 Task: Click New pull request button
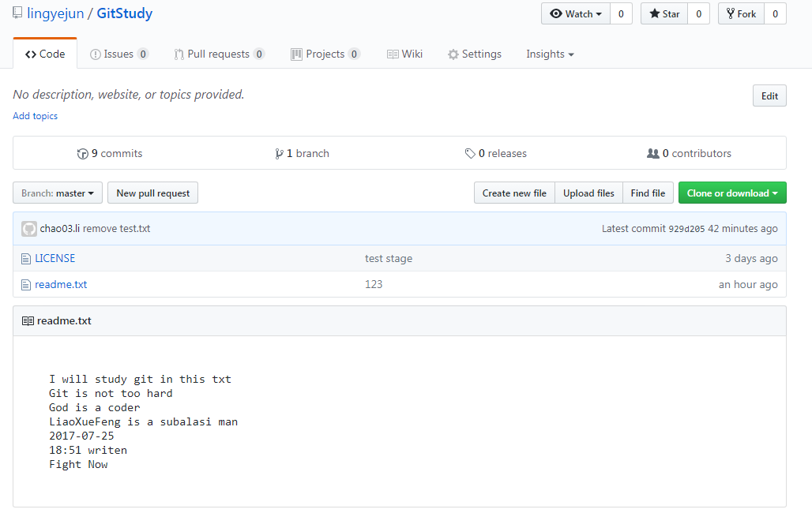152,193
